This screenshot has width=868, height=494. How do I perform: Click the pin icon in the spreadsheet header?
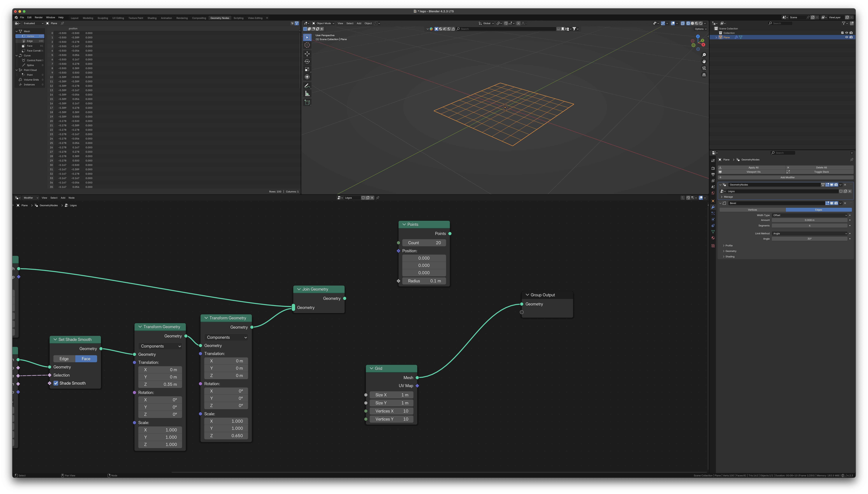click(x=62, y=23)
